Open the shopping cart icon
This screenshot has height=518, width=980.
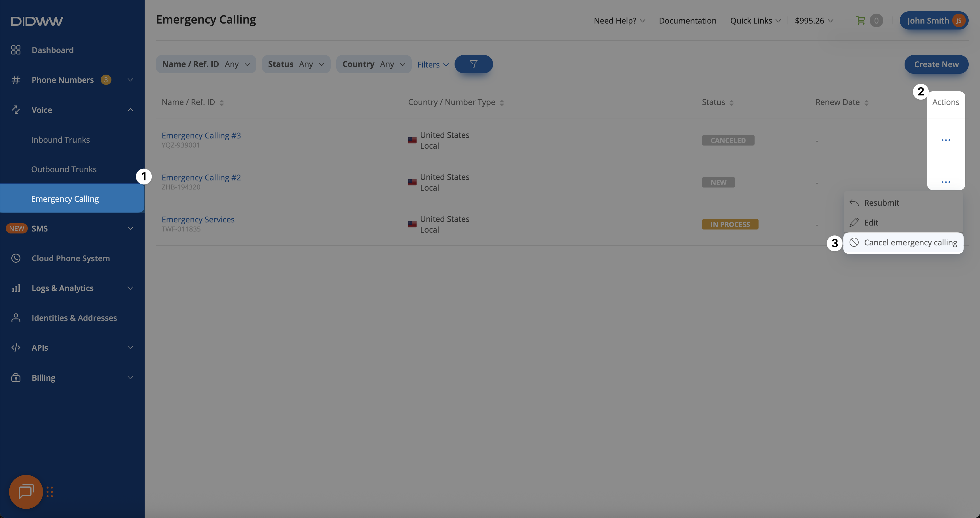[860, 20]
